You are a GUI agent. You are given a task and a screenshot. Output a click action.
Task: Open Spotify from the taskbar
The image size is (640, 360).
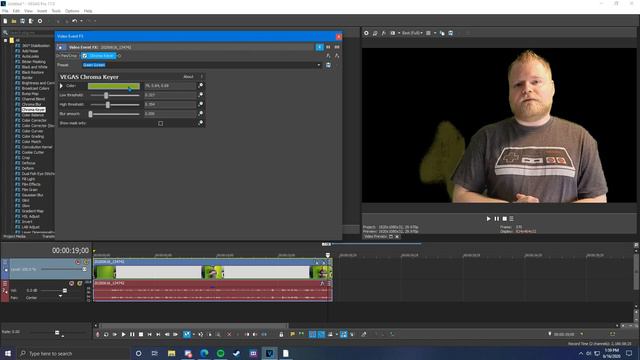[220, 353]
